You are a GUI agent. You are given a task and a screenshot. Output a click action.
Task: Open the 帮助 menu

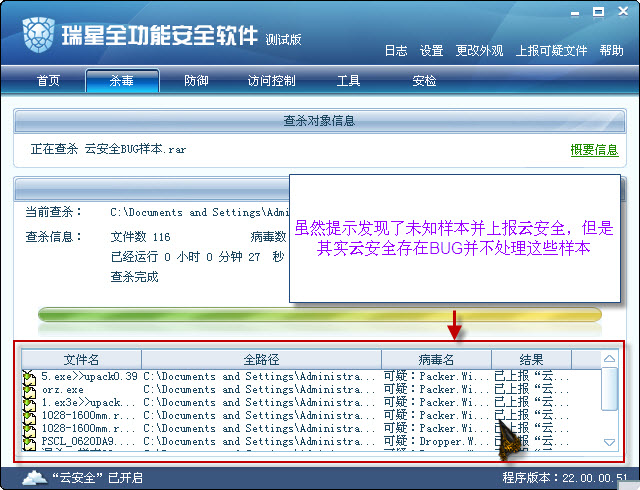(611, 51)
